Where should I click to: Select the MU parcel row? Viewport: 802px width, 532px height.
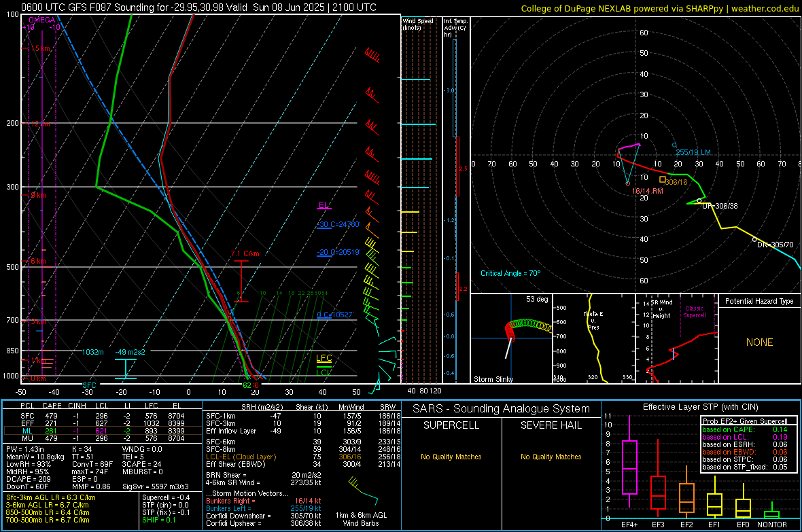pyautogui.click(x=103, y=438)
